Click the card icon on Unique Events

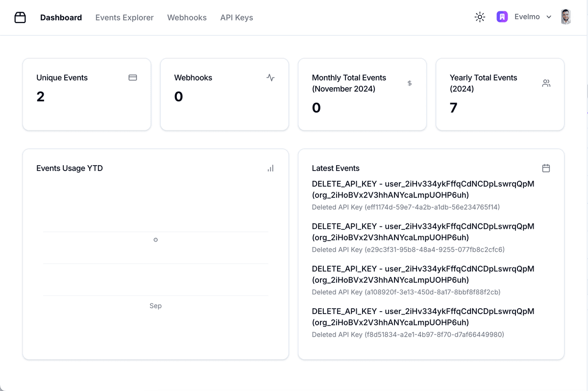(132, 77)
